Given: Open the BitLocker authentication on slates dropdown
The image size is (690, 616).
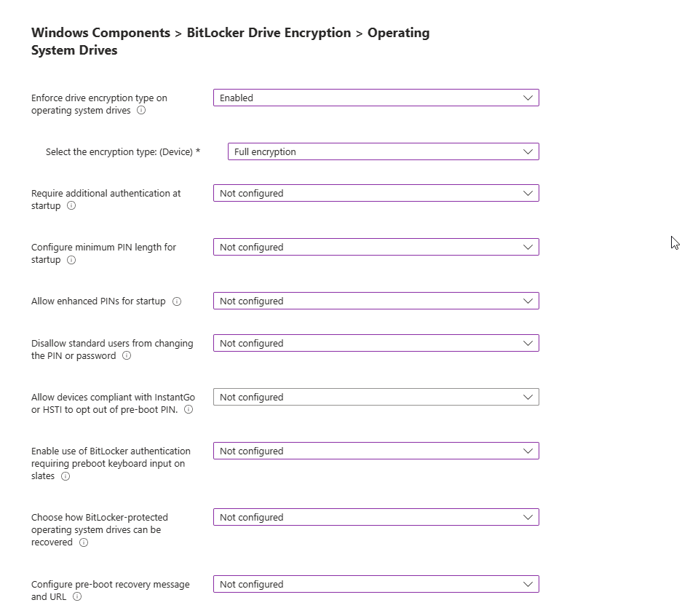Looking at the screenshot, I should coord(376,451).
